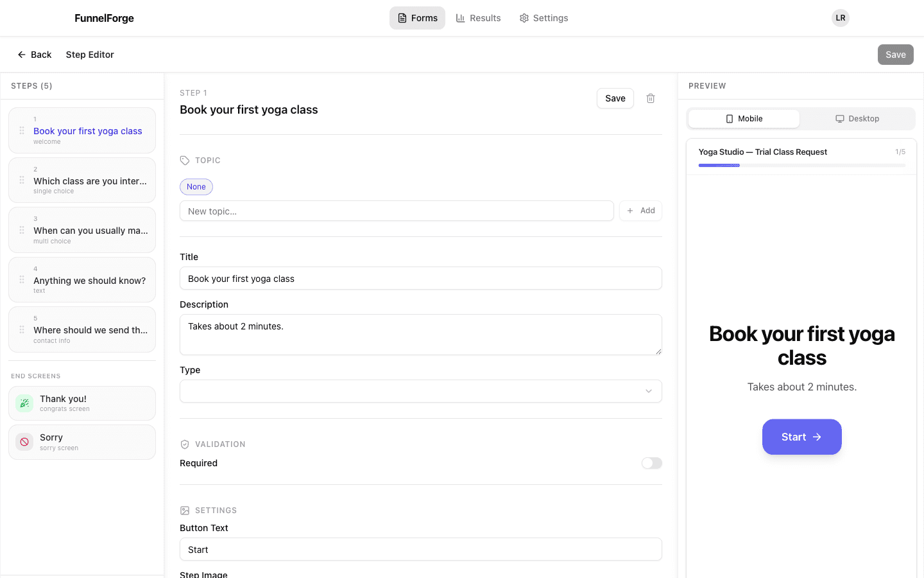Click drag handle of 'Which class are you inter...' step
The image size is (924, 578).
click(x=22, y=180)
